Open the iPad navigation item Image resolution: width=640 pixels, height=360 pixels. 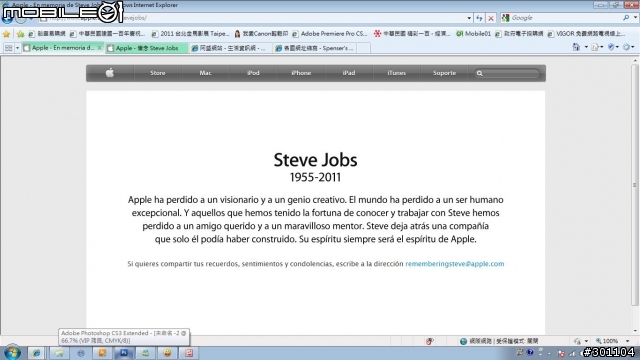pos(349,73)
